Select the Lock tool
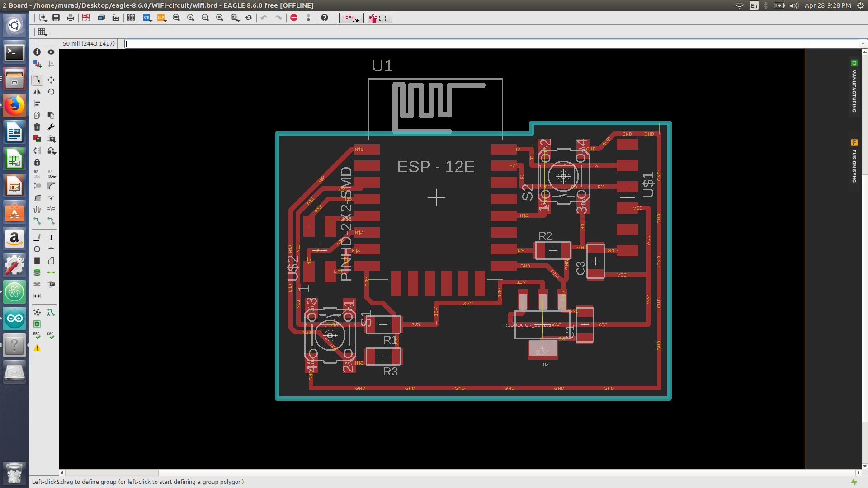The image size is (868, 488). (37, 162)
